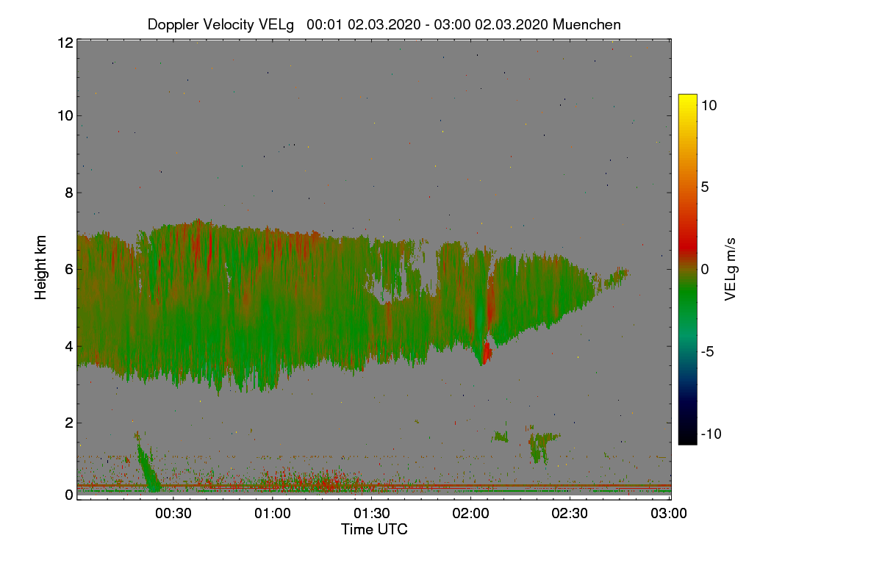Click the height tick label 12
882x588 pixels.
pyautogui.click(x=64, y=43)
